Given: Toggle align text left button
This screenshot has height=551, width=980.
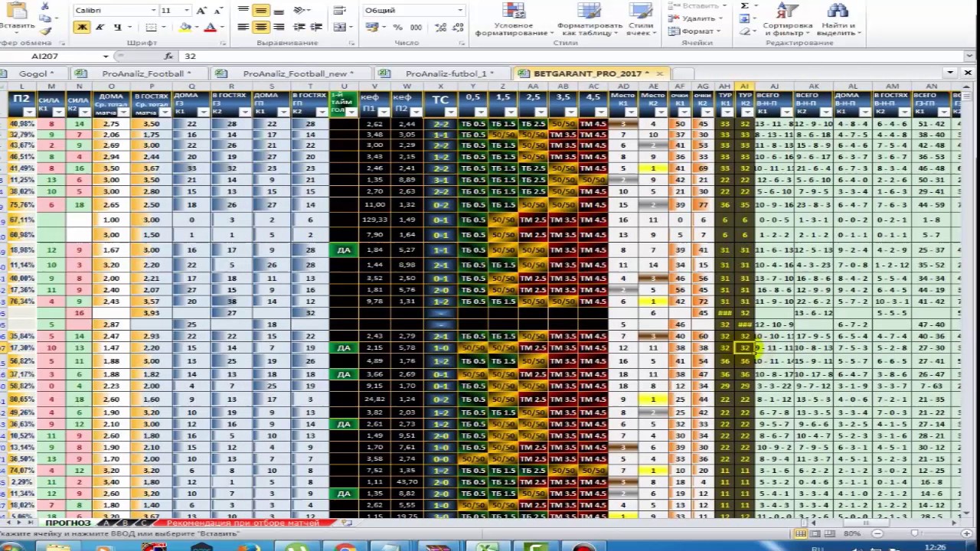Looking at the screenshot, I should (243, 28).
